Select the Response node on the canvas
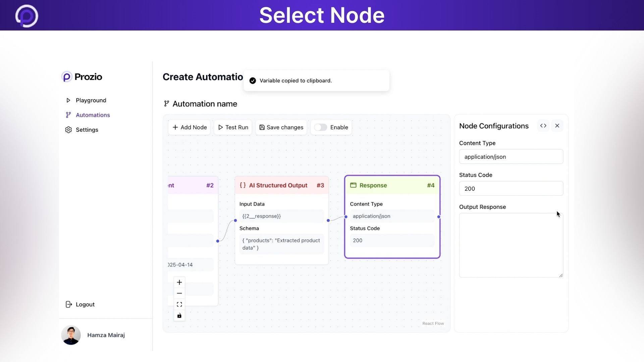The height and width of the screenshot is (362, 644). pyautogui.click(x=392, y=185)
